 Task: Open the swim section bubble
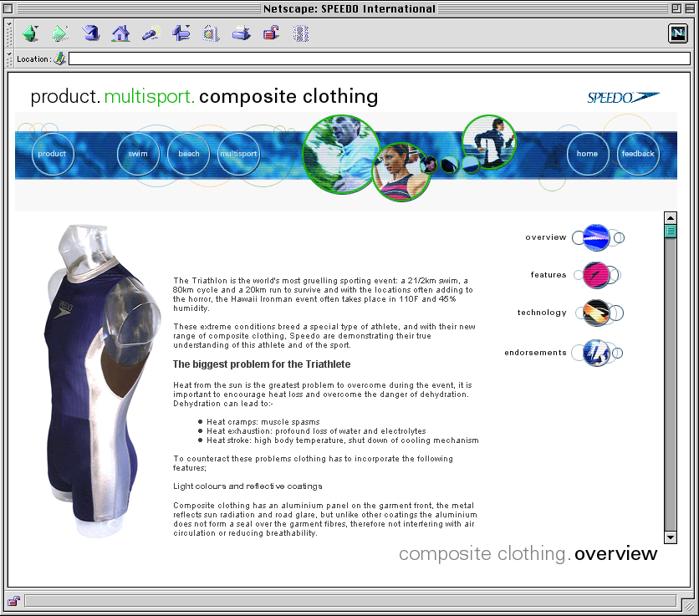coord(138,154)
